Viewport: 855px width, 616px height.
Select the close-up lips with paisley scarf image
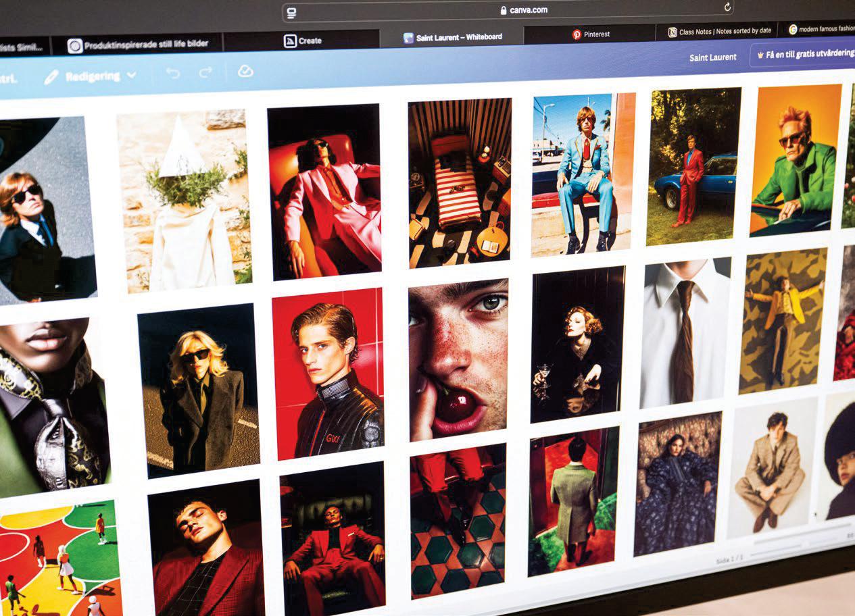pos(54,409)
